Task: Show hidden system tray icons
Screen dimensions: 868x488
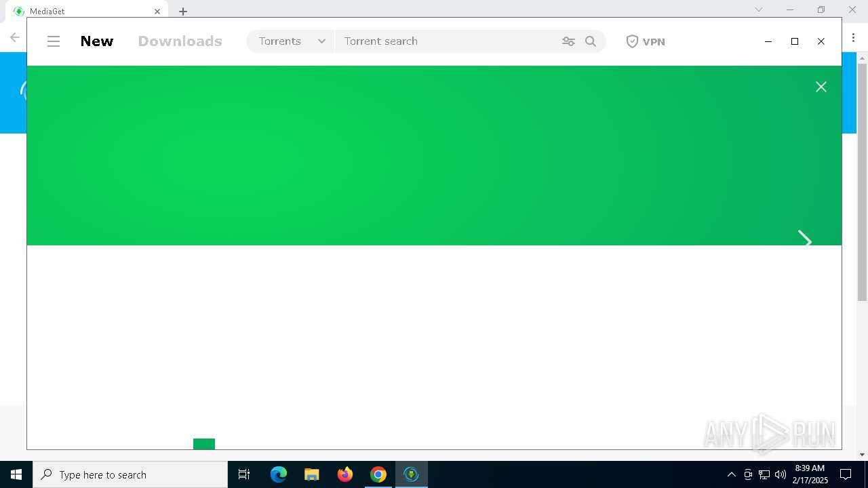Action: point(731,474)
